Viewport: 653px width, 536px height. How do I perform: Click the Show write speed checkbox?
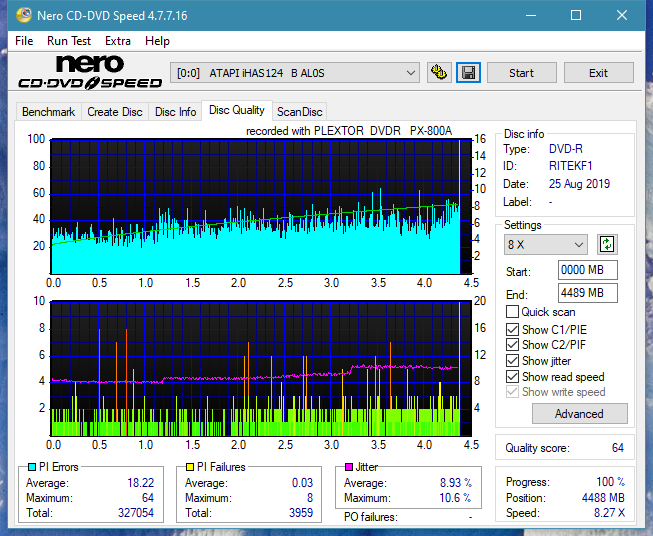pos(512,392)
